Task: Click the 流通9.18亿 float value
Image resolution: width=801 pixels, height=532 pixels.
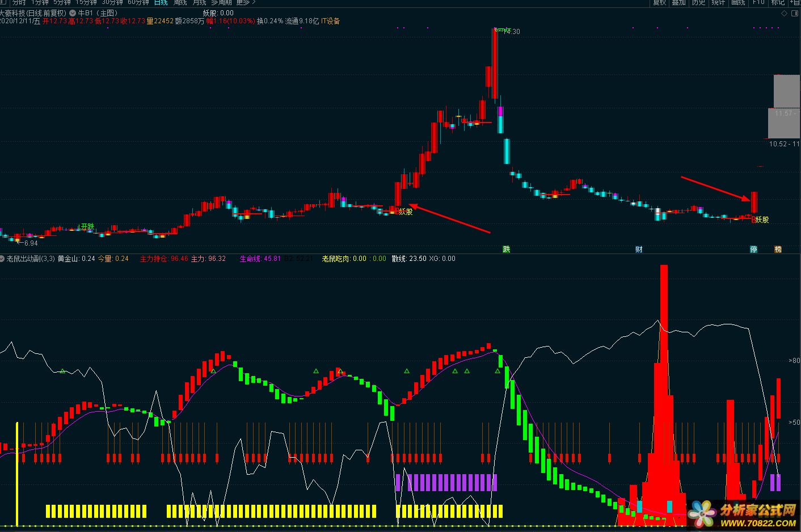Action: pyautogui.click(x=302, y=21)
